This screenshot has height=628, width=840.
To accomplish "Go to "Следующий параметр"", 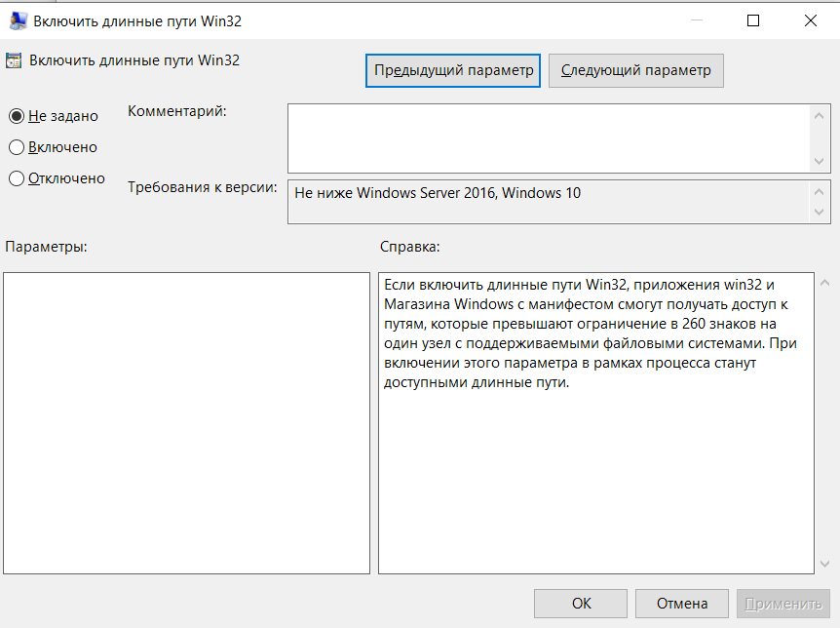I will [636, 70].
